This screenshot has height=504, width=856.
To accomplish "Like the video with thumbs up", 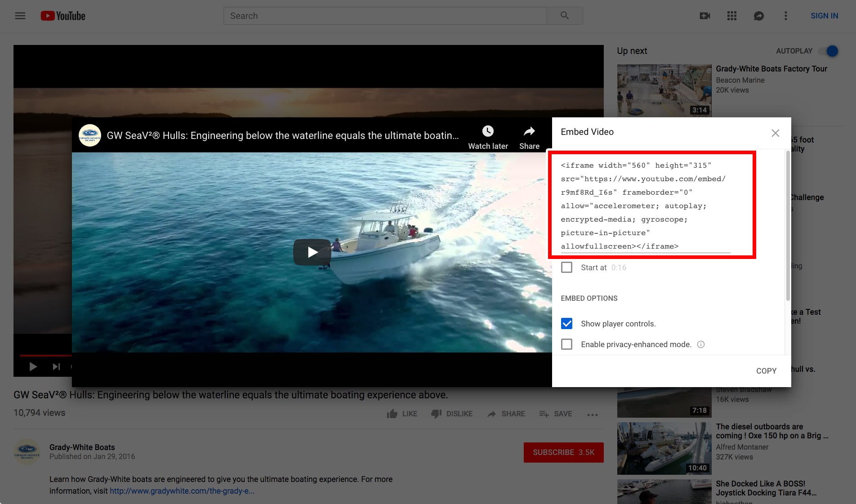I will tap(401, 414).
